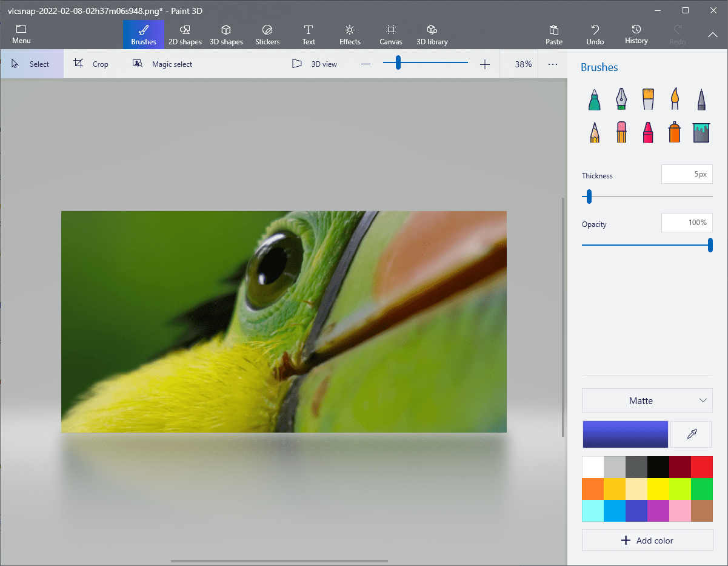Open the History panel

click(636, 35)
